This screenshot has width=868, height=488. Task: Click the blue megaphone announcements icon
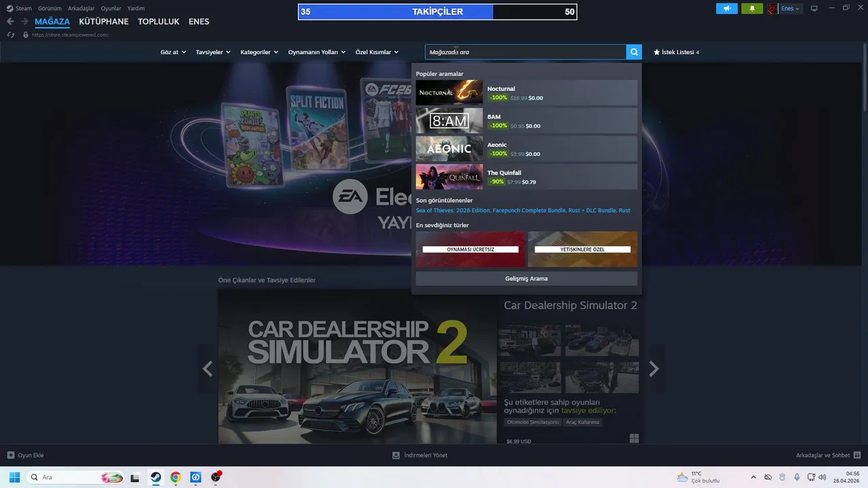[726, 9]
